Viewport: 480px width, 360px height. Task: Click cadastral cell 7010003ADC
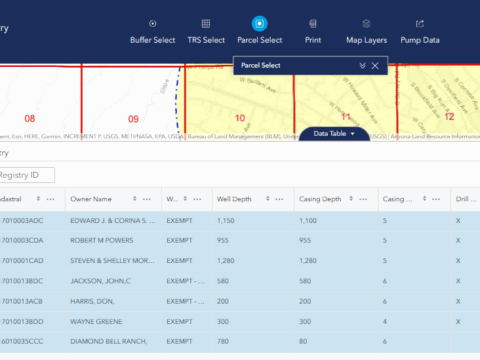click(x=22, y=221)
